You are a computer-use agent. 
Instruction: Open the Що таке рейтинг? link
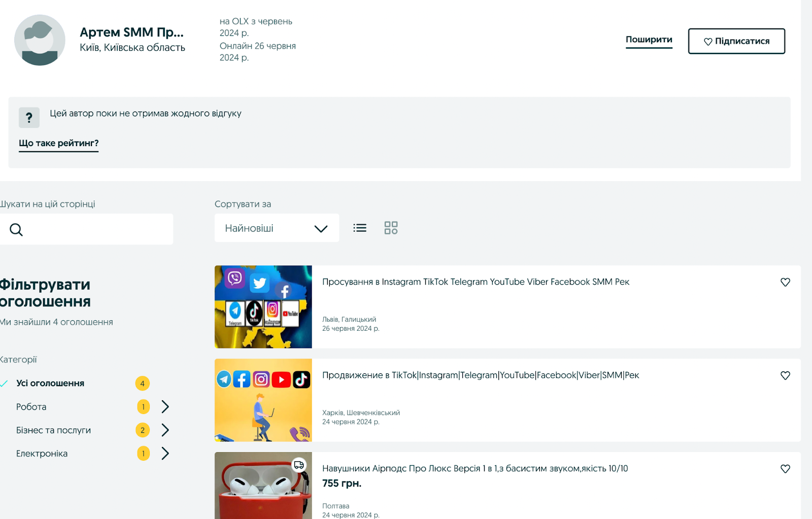[x=59, y=144]
